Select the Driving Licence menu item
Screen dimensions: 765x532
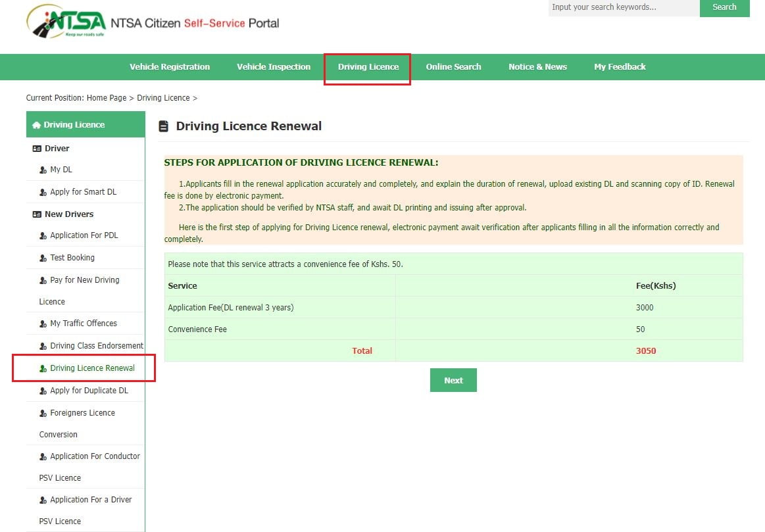(368, 67)
